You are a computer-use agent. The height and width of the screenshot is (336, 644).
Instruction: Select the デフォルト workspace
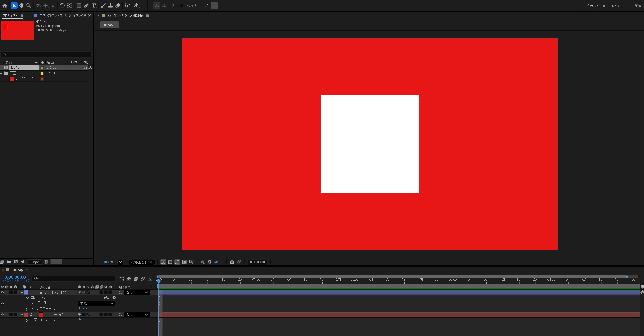click(592, 6)
